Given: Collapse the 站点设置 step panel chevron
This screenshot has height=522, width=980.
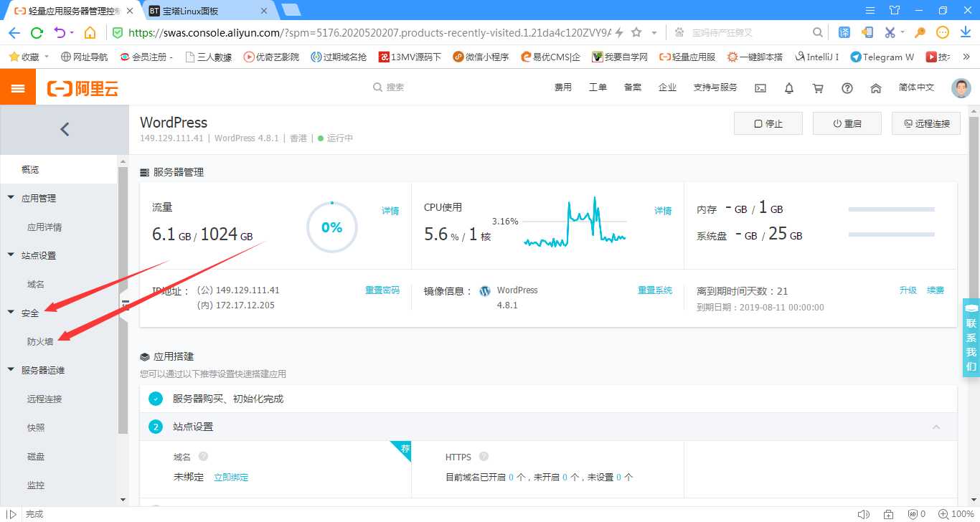Looking at the screenshot, I should pyautogui.click(x=936, y=427).
